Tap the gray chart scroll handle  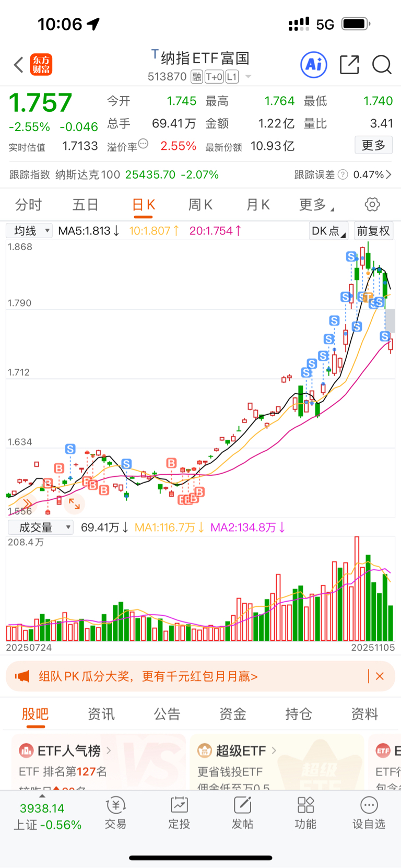[x=390, y=321]
